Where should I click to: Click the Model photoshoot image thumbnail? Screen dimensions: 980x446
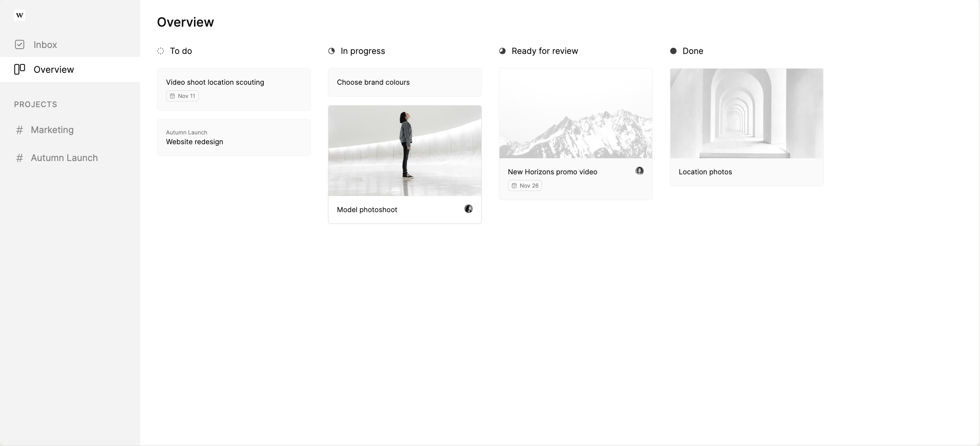point(405,151)
